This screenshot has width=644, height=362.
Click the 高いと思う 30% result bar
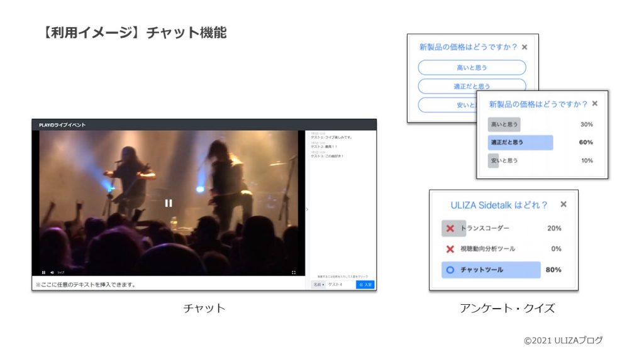(504, 124)
